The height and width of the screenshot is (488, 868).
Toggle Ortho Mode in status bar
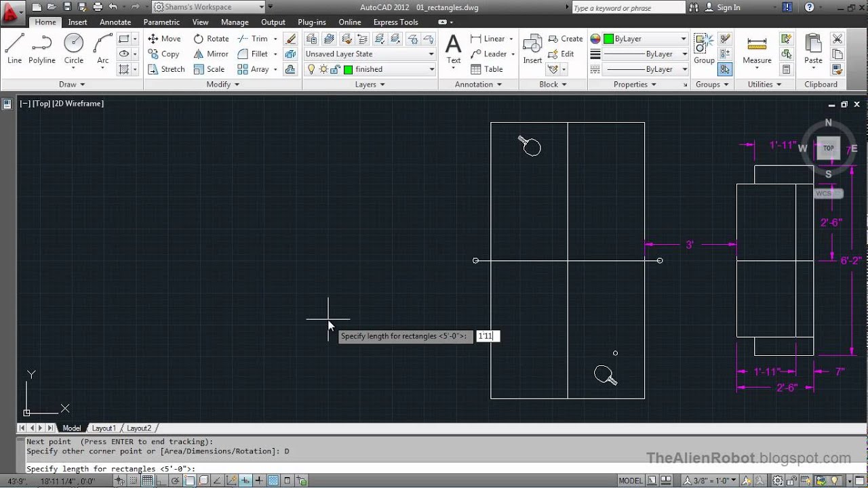(x=161, y=481)
